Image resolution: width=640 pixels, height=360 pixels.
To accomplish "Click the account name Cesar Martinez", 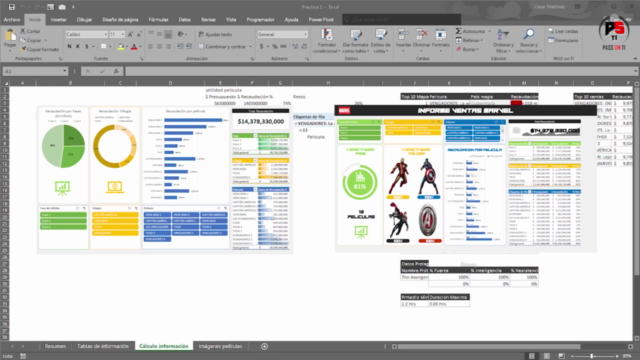I will (549, 7).
